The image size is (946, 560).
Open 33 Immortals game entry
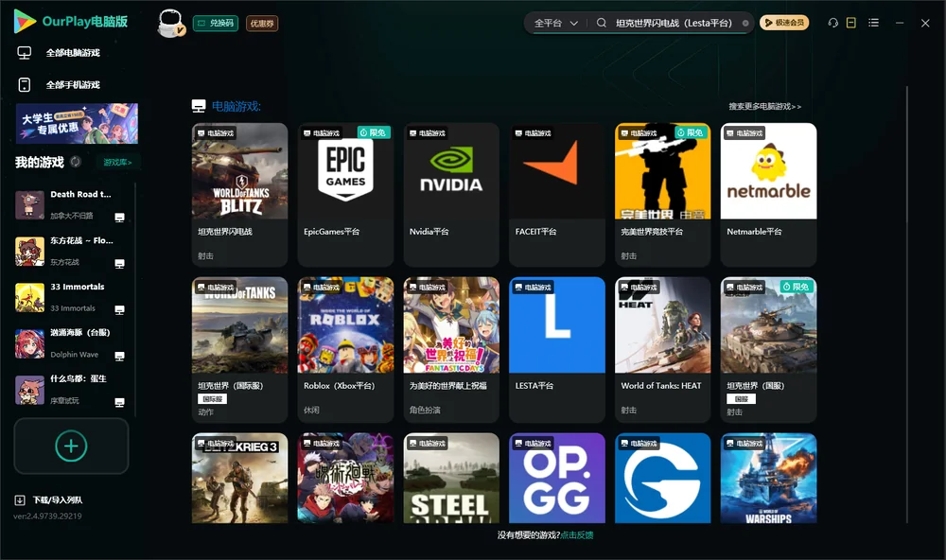pos(71,297)
